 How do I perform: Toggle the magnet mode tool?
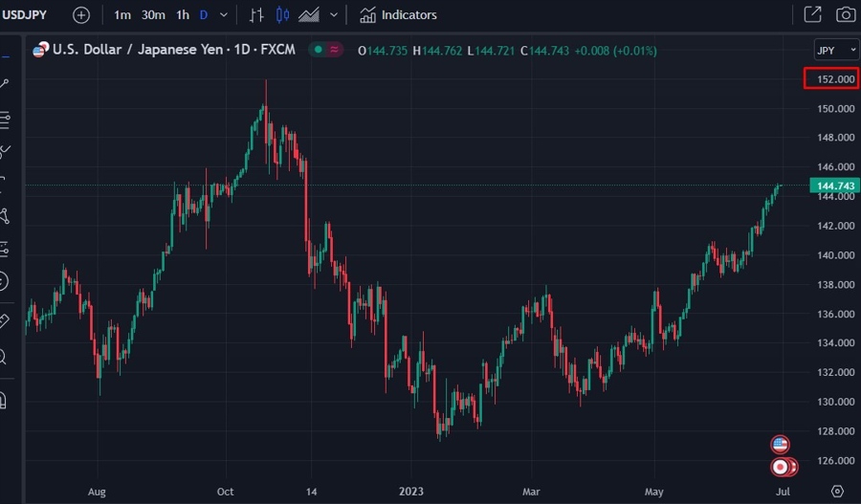tap(3, 400)
